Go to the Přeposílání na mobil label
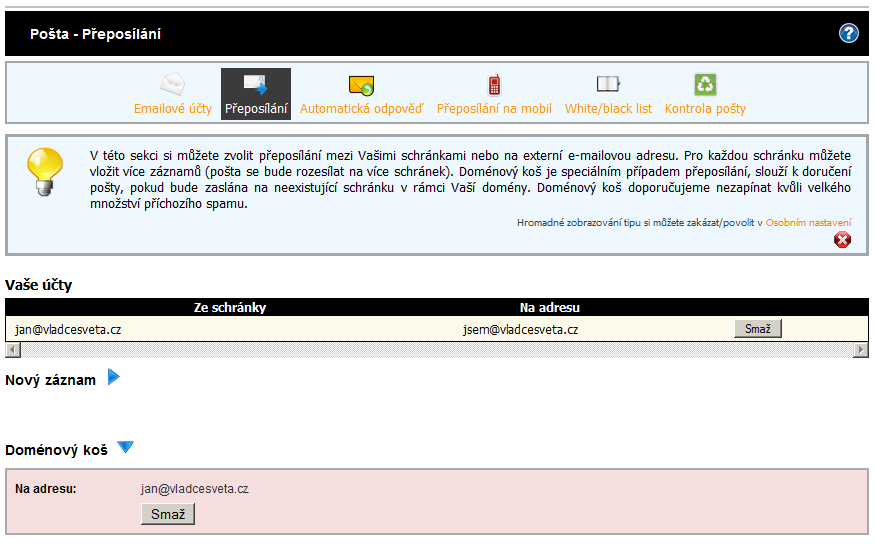 click(494, 108)
